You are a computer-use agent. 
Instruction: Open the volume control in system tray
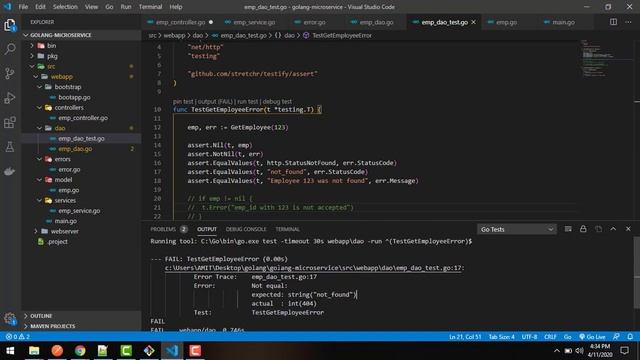coord(579,351)
